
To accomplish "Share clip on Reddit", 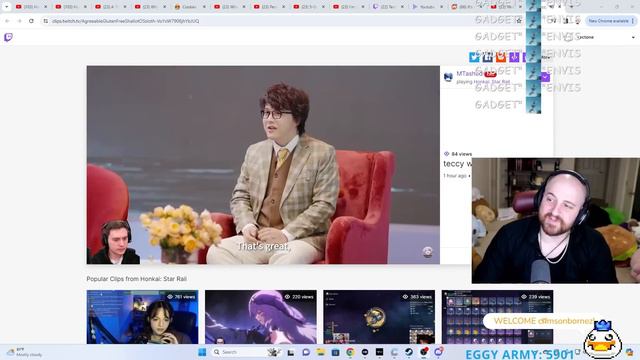I will coord(501,57).
